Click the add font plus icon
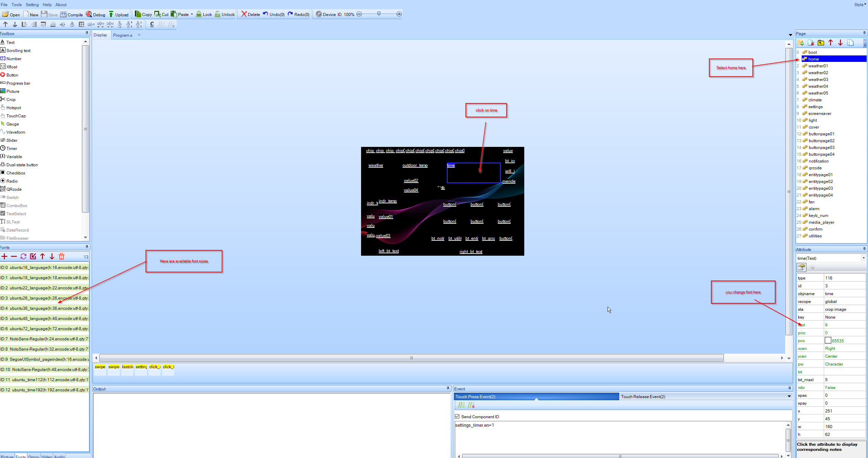 pos(4,257)
